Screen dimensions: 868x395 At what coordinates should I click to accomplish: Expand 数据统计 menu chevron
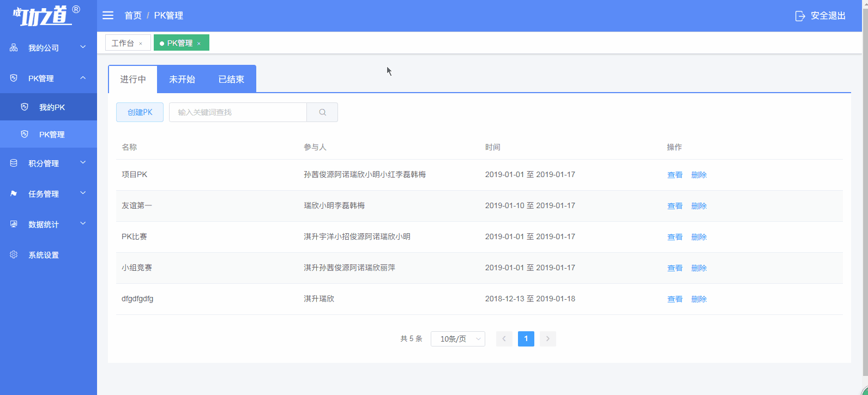[x=83, y=224]
